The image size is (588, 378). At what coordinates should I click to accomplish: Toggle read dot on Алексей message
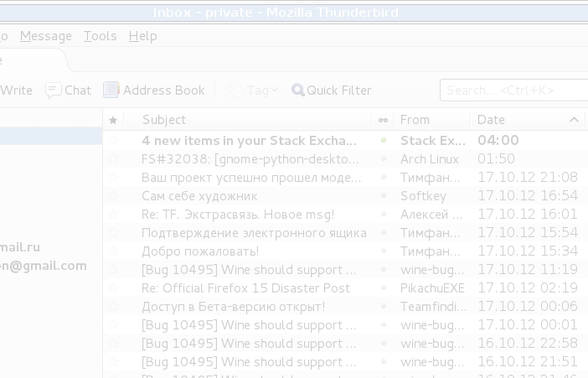tap(384, 214)
